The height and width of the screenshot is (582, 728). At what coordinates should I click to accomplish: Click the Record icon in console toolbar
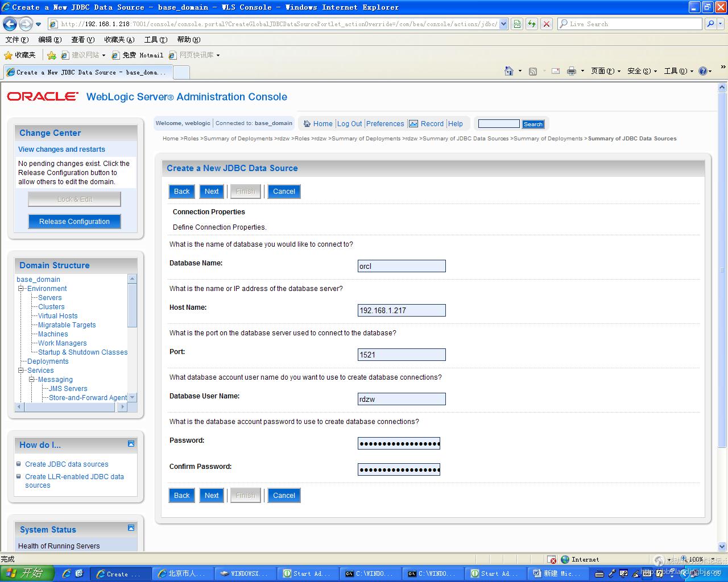tap(413, 124)
